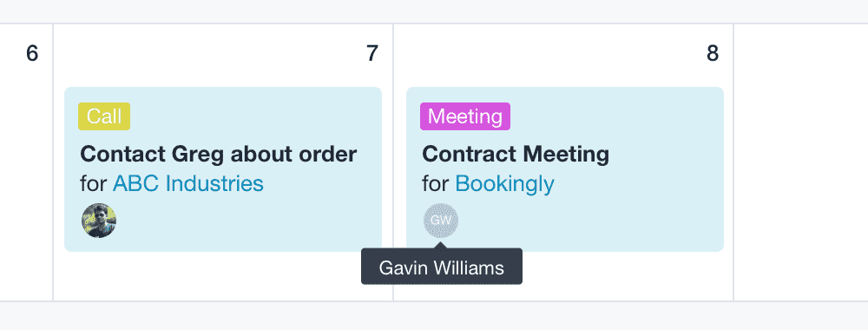The width and height of the screenshot is (868, 330).
Task: Open the Contract Meeting task
Action: [x=516, y=154]
